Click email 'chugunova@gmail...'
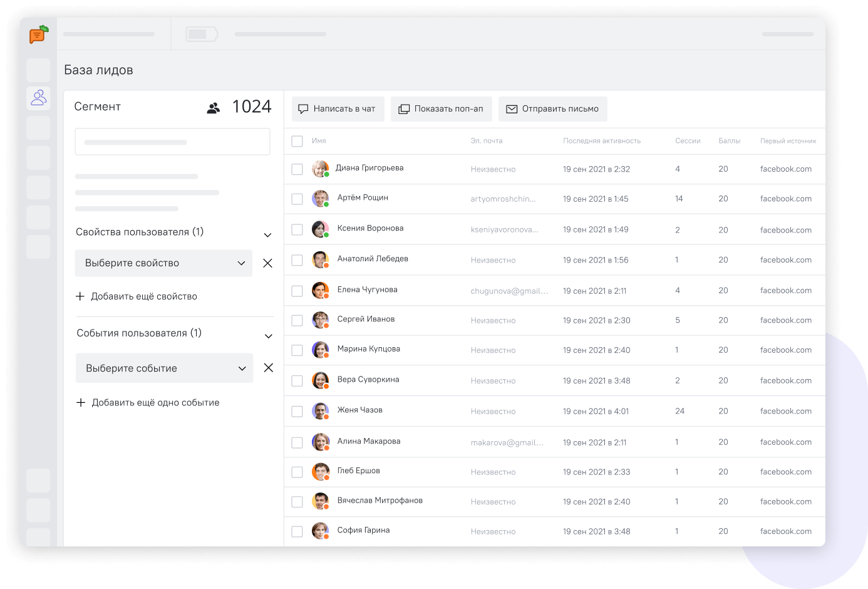Image resolution: width=868 pixels, height=589 pixels. point(509,291)
